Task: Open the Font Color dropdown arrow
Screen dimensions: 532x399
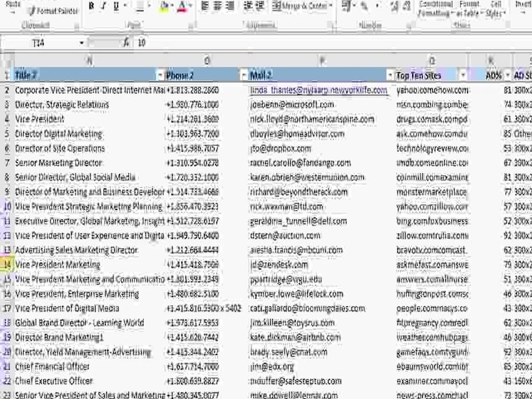Action: coord(190,6)
